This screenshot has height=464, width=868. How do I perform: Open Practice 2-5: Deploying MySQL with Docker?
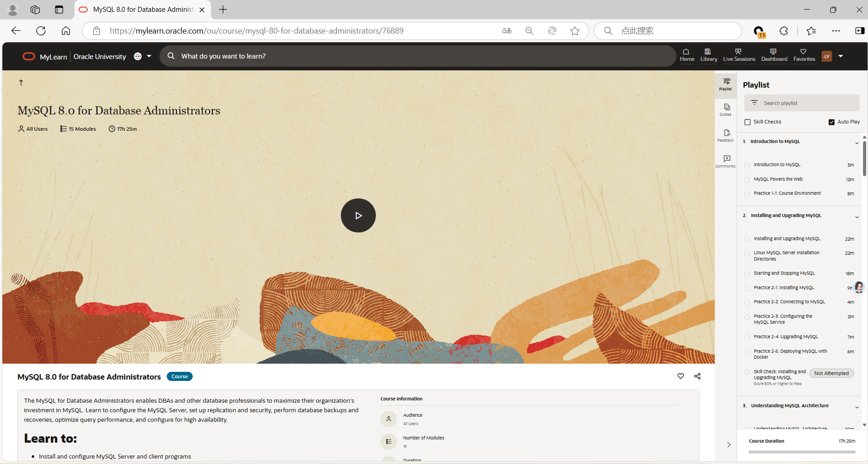[790, 354]
